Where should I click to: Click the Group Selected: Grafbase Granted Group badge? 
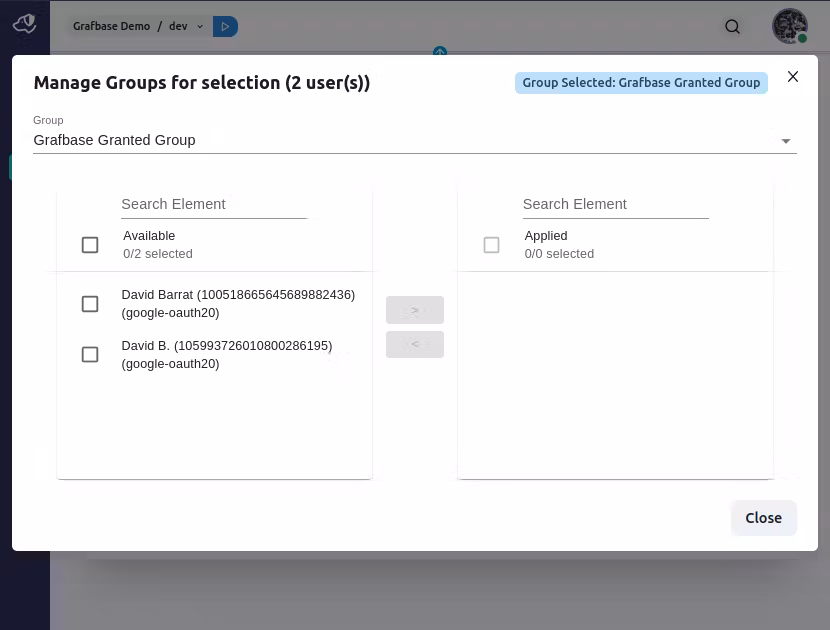click(641, 83)
